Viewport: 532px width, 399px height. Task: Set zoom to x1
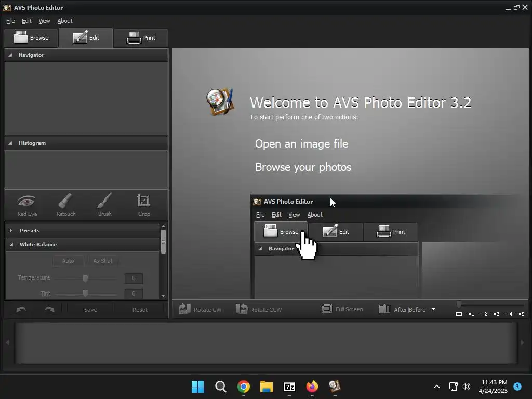(471, 314)
